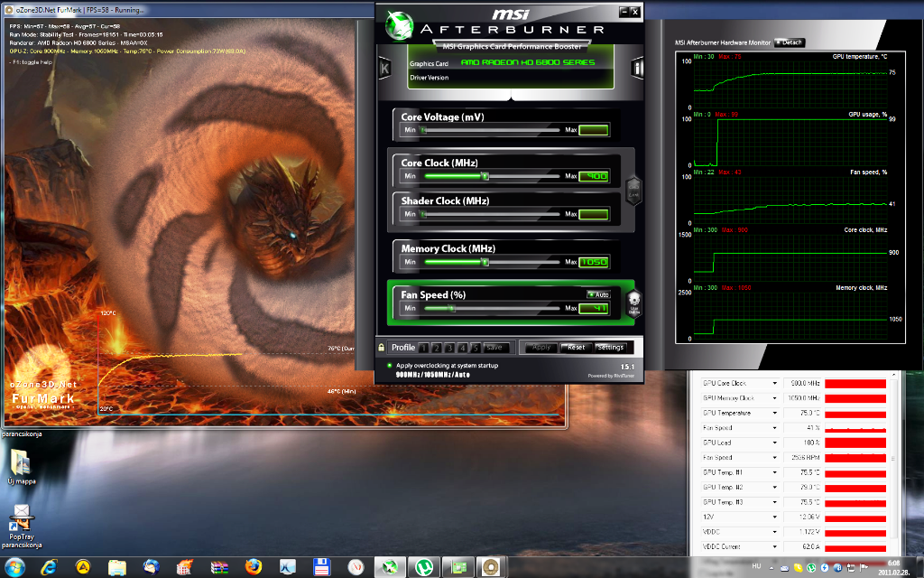
Task: Open uTorrent from the taskbar
Action: (x=424, y=567)
